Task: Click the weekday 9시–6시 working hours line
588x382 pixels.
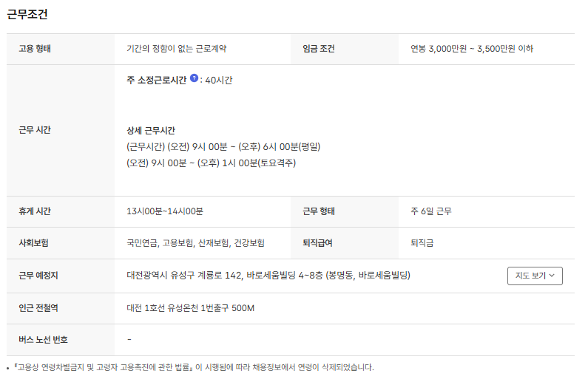Action: [223, 146]
